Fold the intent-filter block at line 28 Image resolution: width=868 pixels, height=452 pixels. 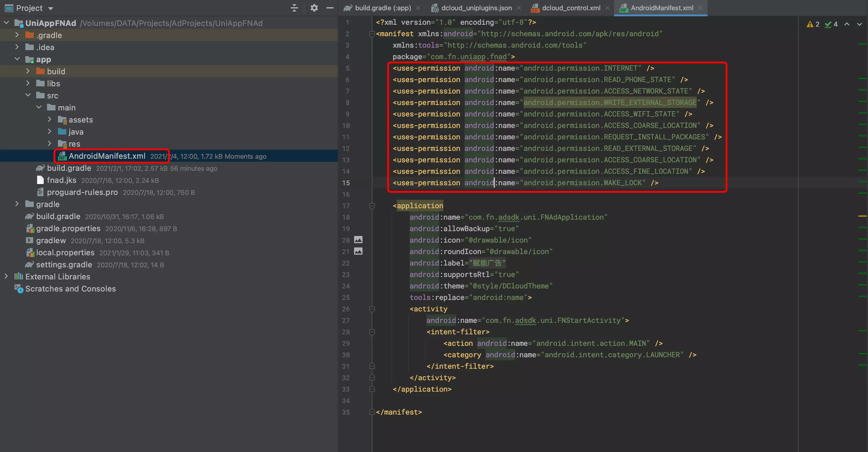click(x=372, y=332)
